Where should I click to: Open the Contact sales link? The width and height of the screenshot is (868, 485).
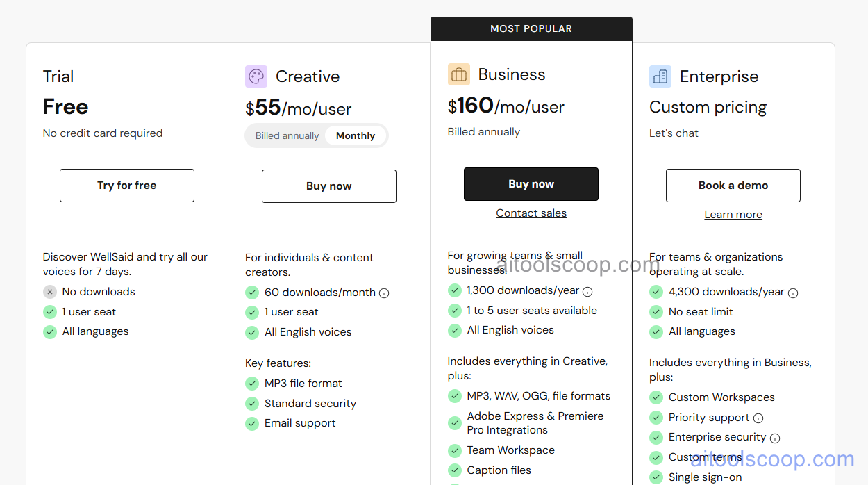click(x=531, y=213)
